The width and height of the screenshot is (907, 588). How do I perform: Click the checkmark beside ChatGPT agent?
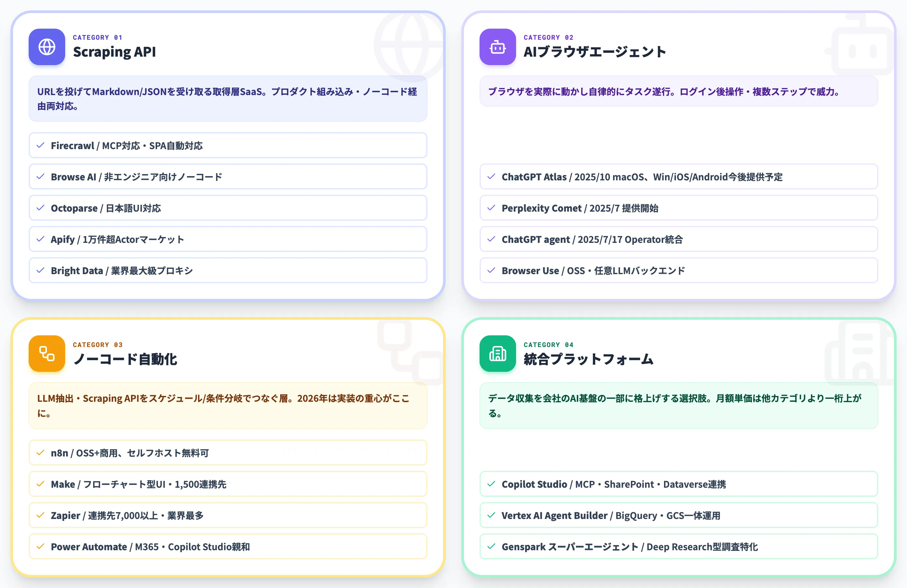491,239
